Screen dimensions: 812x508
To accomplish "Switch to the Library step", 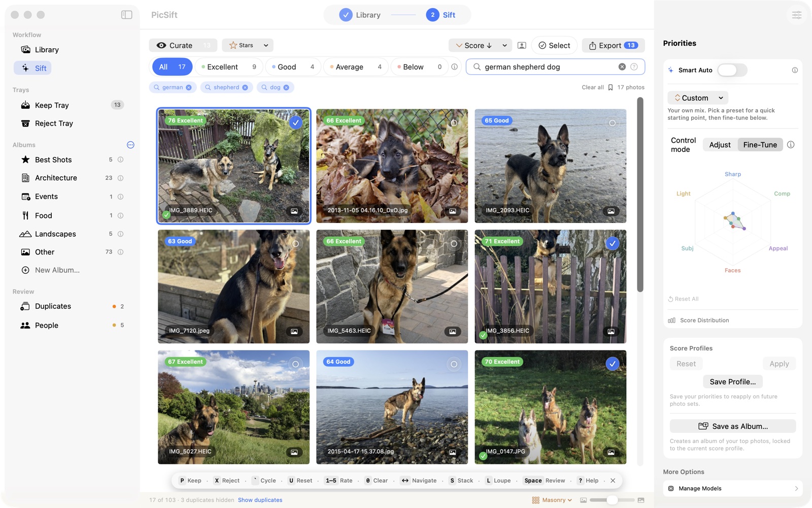I will point(360,15).
